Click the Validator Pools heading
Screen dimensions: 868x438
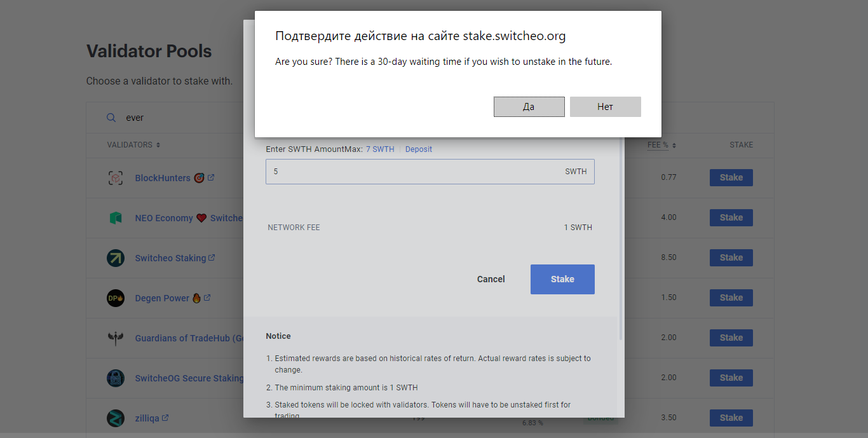point(149,51)
